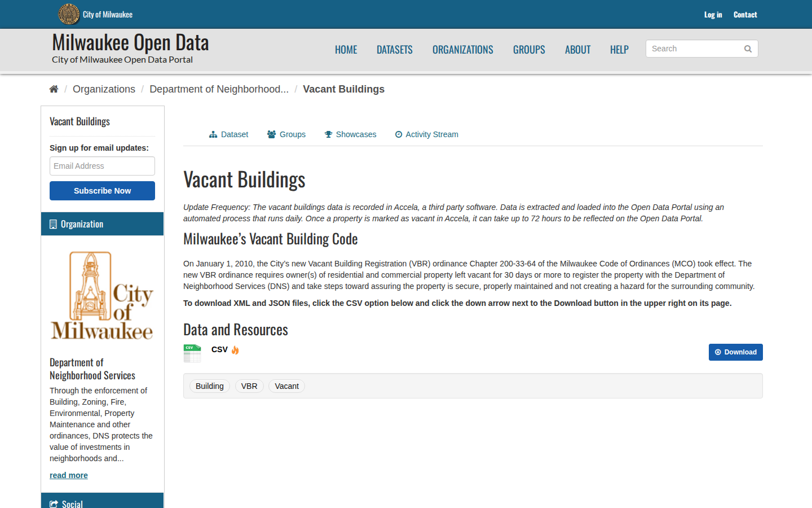Switch to the Groups tab
The image size is (812, 508).
tap(286, 134)
